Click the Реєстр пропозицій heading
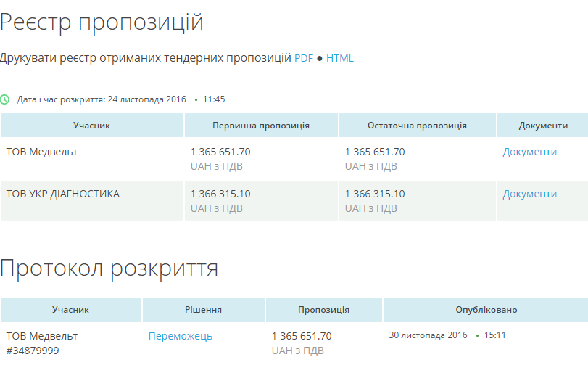The width and height of the screenshot is (588, 389). click(x=102, y=22)
